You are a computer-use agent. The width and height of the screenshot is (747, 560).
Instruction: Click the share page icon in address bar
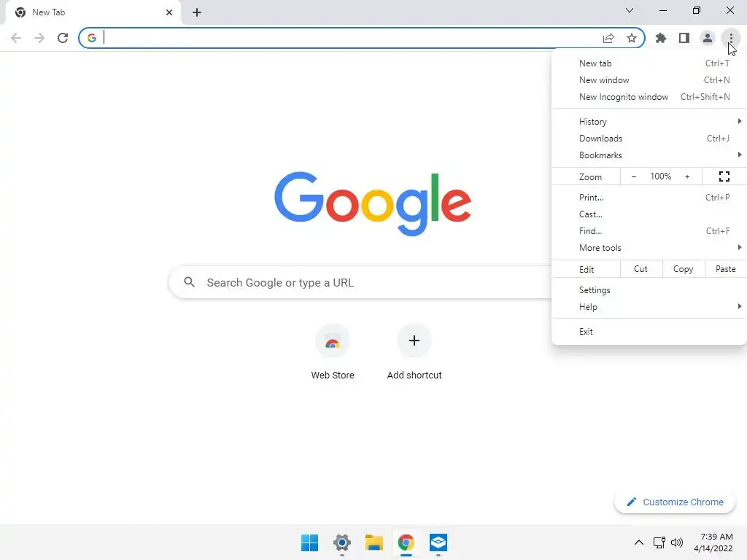coord(608,38)
